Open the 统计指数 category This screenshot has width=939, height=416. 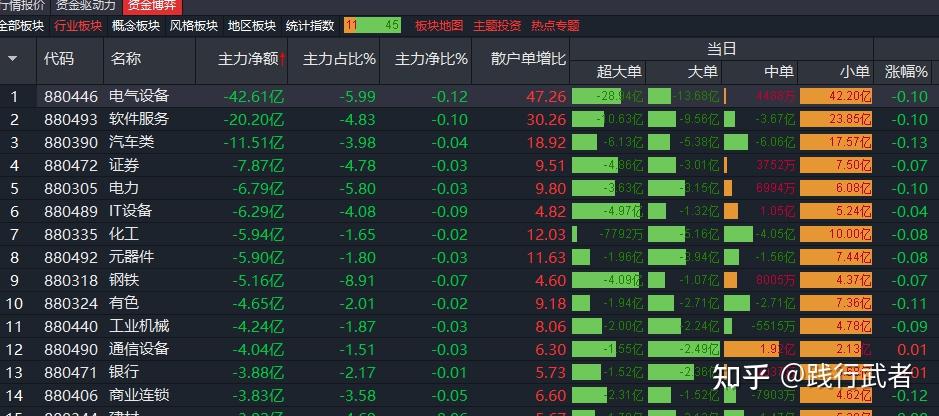click(x=310, y=26)
